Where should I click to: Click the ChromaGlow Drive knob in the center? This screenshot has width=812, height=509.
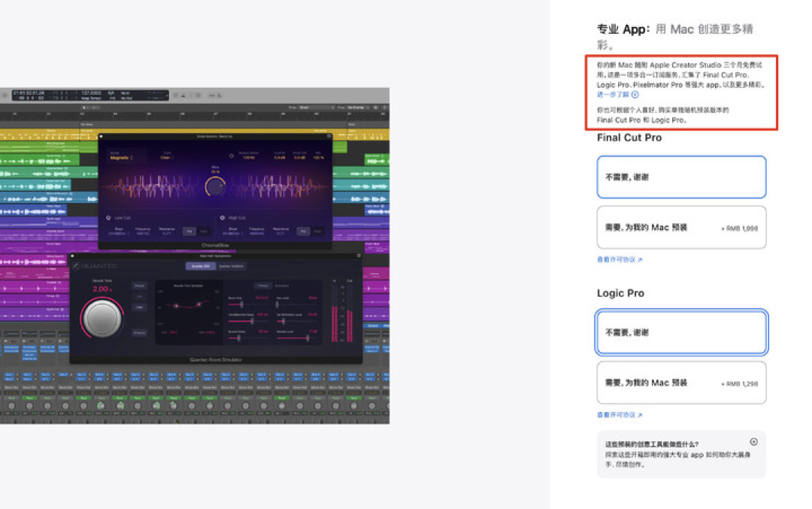pos(215,186)
